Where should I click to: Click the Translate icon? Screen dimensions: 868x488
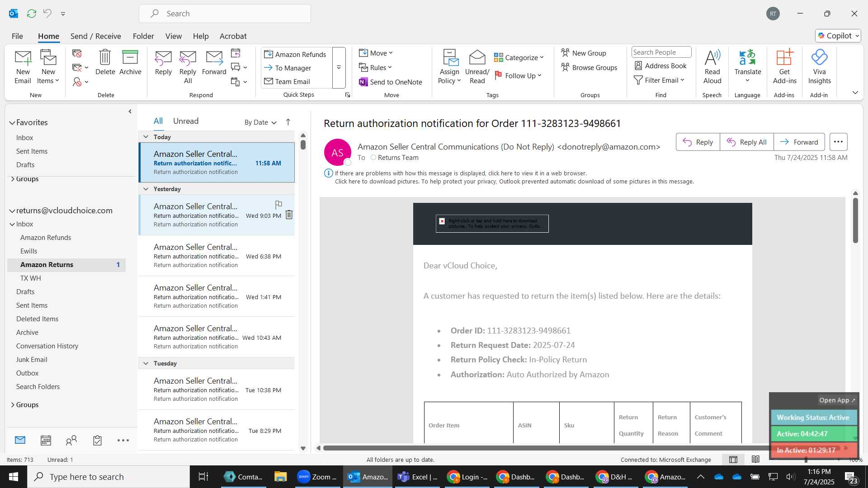click(x=747, y=67)
